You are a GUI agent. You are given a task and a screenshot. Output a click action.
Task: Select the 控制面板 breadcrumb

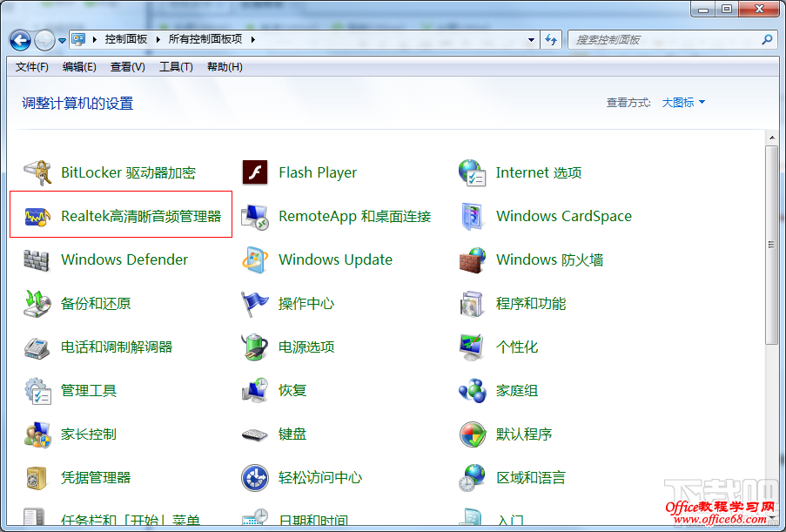(126, 39)
